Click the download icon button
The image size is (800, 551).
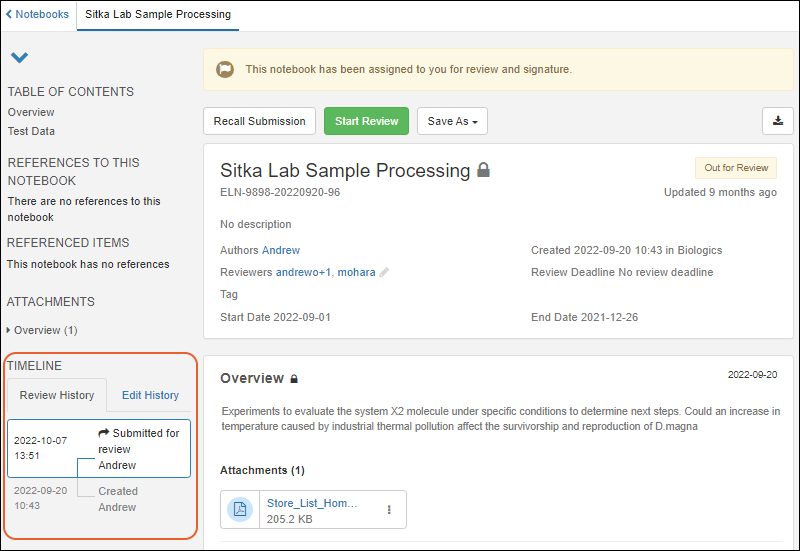(777, 121)
